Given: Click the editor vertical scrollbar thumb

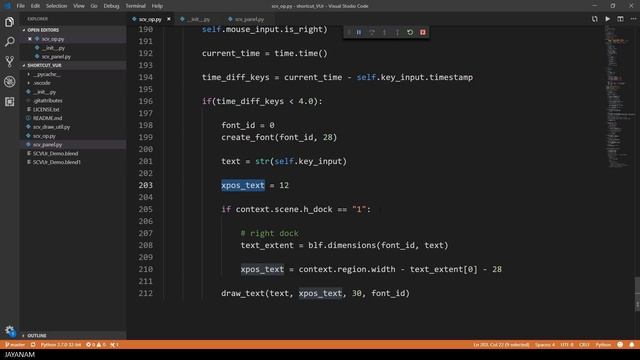Looking at the screenshot, I should 637,294.
